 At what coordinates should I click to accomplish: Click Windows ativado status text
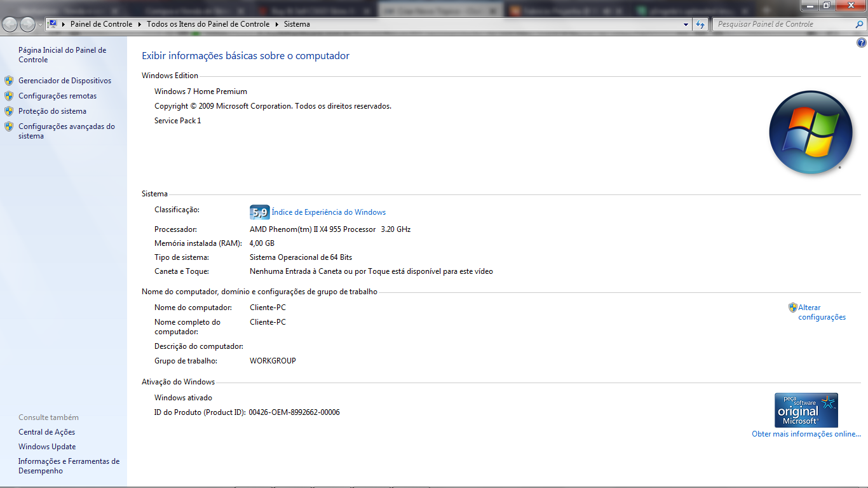[x=184, y=398]
